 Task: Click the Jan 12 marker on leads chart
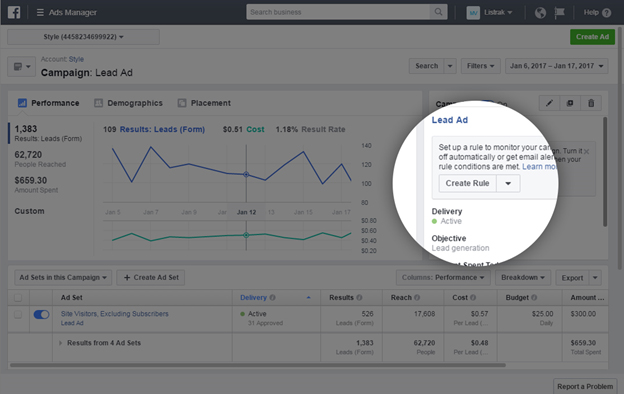click(246, 175)
